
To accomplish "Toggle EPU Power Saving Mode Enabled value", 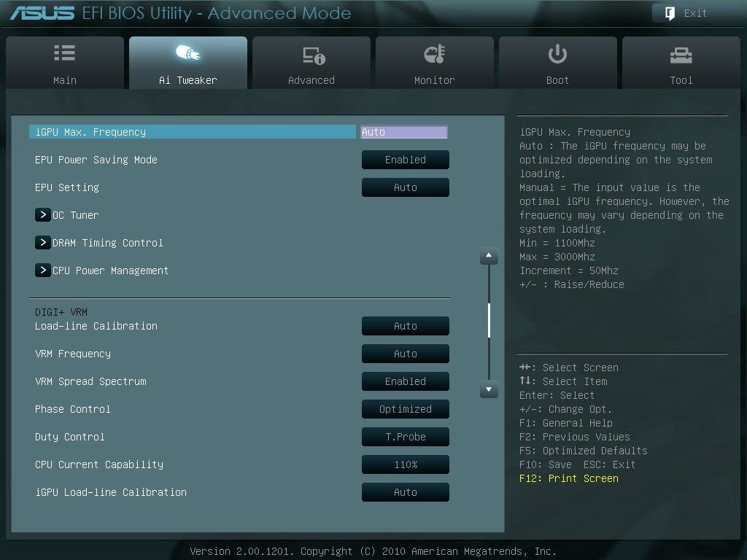I will [406, 160].
